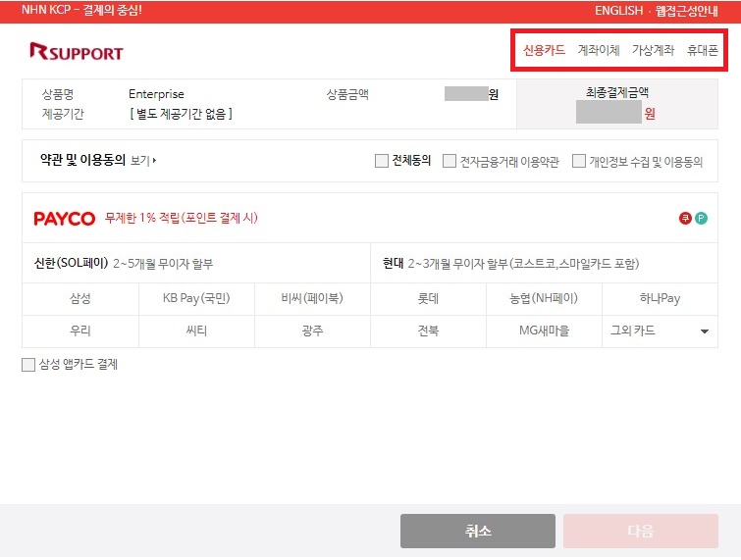Check 전자금융거래 이용약관 checkbox
The width and height of the screenshot is (741, 560).
tap(450, 161)
